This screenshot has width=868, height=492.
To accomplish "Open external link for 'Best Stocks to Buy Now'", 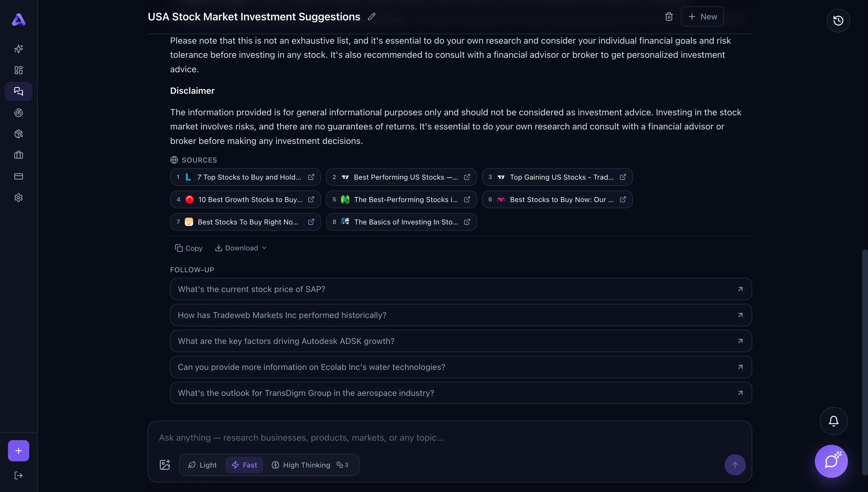I will (x=623, y=199).
